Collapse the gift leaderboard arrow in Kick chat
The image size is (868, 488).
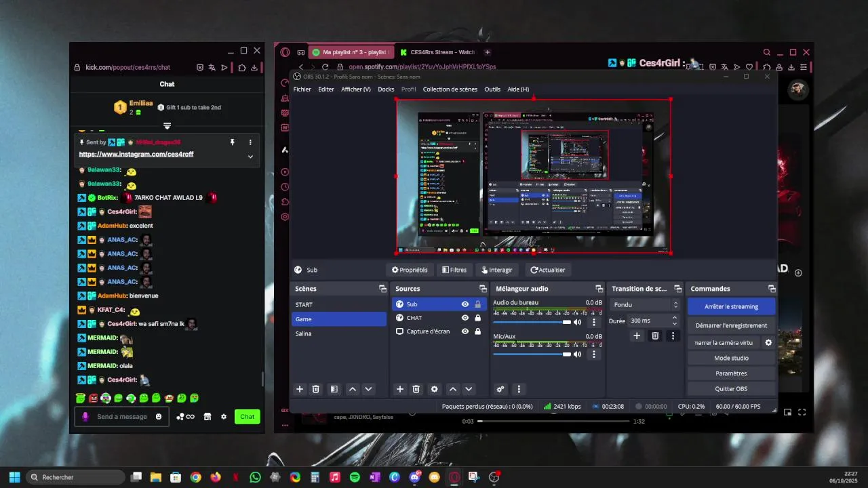pyautogui.click(x=167, y=126)
